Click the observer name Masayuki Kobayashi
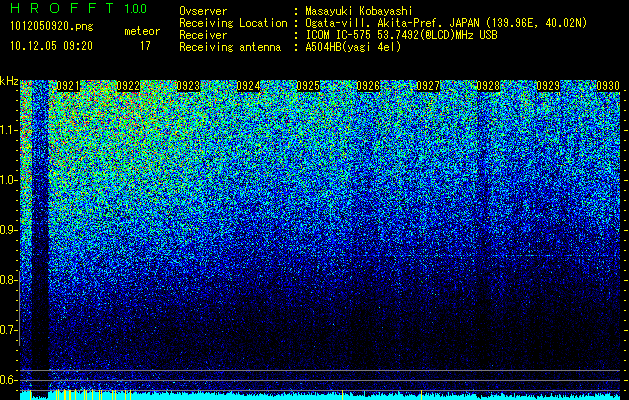This screenshot has width=629, height=400. pyautogui.click(x=359, y=11)
